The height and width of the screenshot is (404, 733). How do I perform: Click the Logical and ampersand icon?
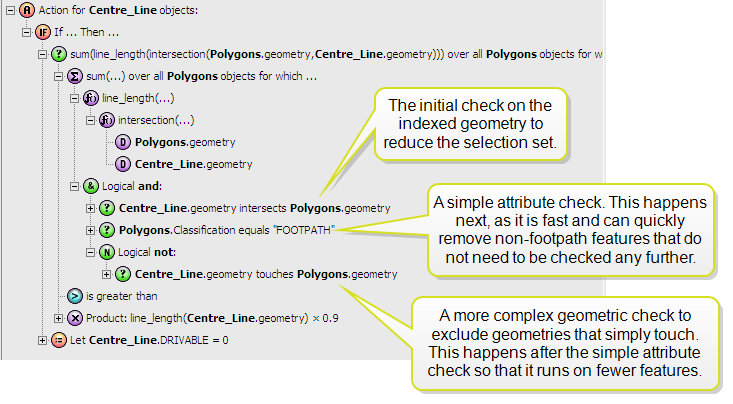click(90, 186)
